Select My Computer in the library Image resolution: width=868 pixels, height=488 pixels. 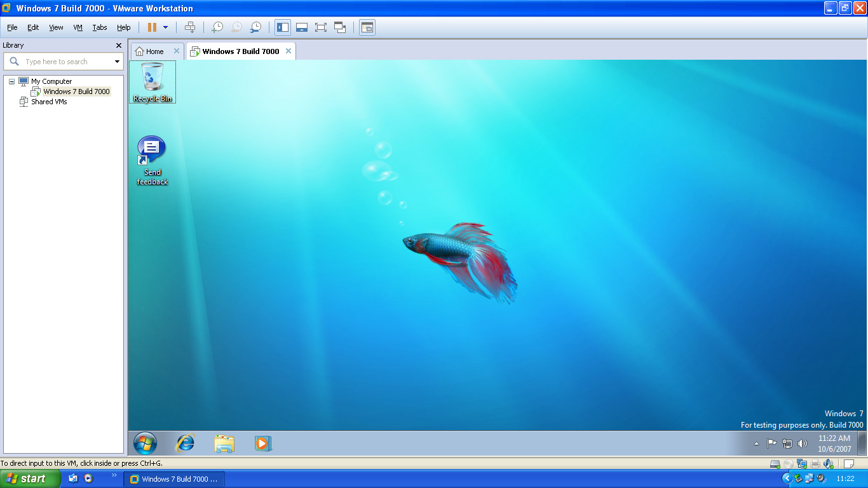pyautogui.click(x=51, y=81)
